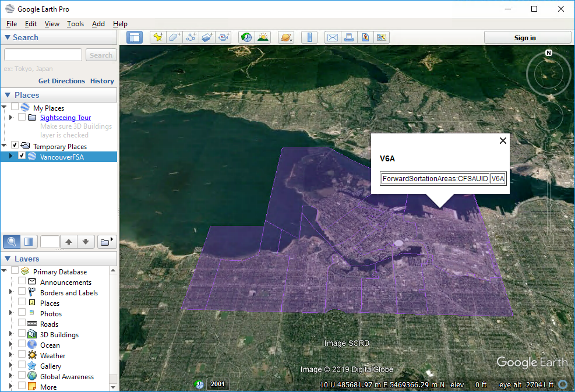Click the Layers panel scroll down arrow
This screenshot has width=575, height=392.
(113, 387)
